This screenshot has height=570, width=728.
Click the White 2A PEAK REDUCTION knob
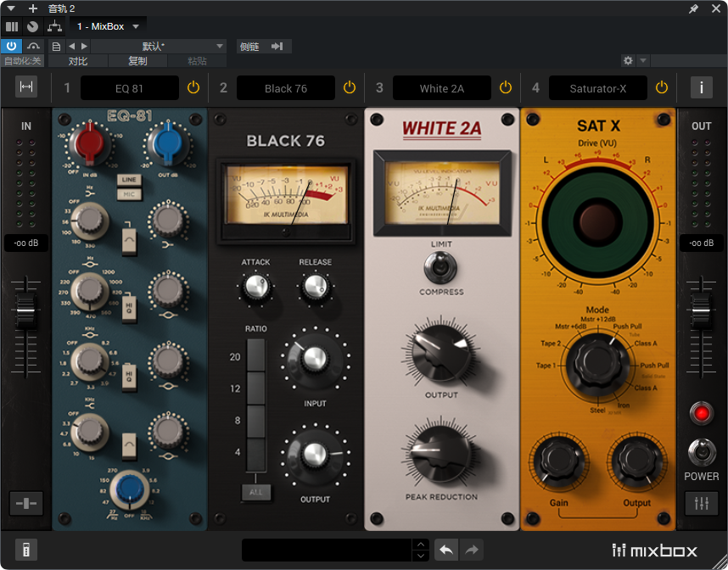pos(440,455)
